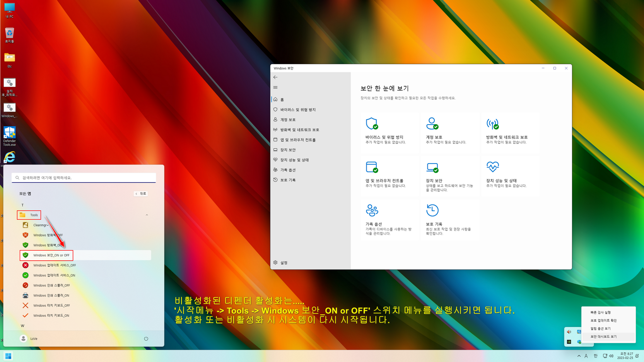
Task: Open the LoVe user account menu
Action: [x=29, y=338]
